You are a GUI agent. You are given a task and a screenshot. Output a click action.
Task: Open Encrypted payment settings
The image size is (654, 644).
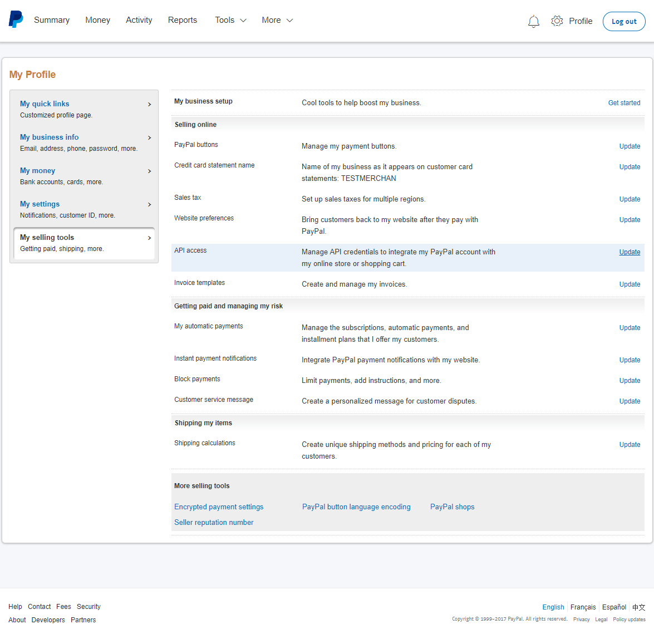(218, 507)
